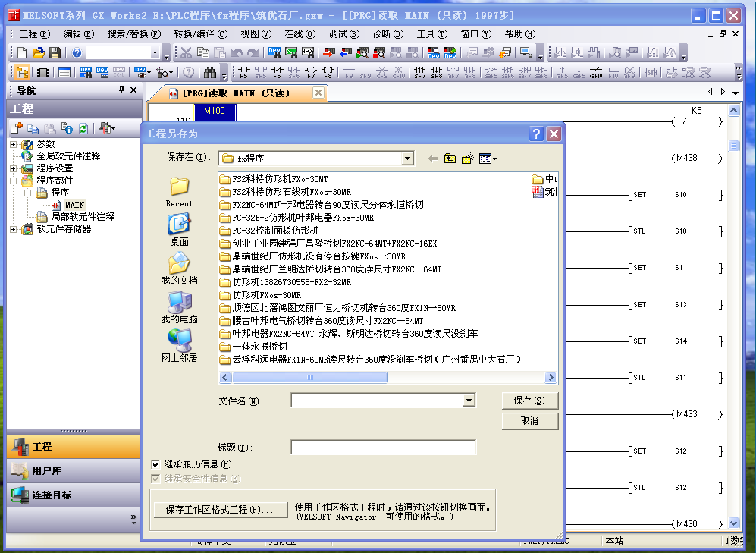The width and height of the screenshot is (756, 553).
Task: Open the 保存在 folder dropdown
Action: click(408, 159)
